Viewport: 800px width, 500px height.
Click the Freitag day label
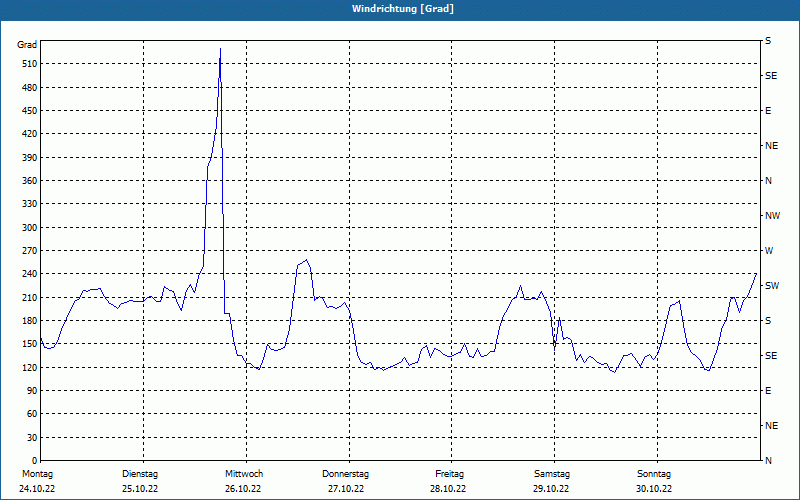coord(449,473)
